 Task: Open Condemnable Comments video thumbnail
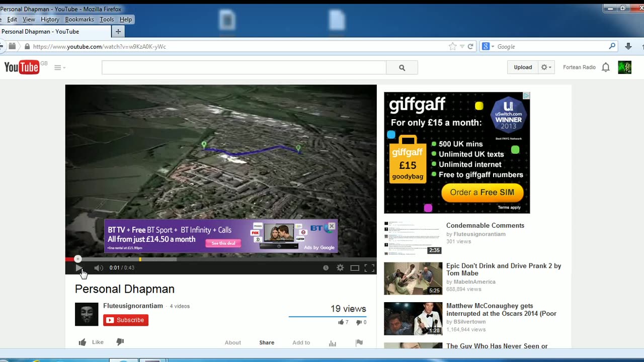click(413, 238)
